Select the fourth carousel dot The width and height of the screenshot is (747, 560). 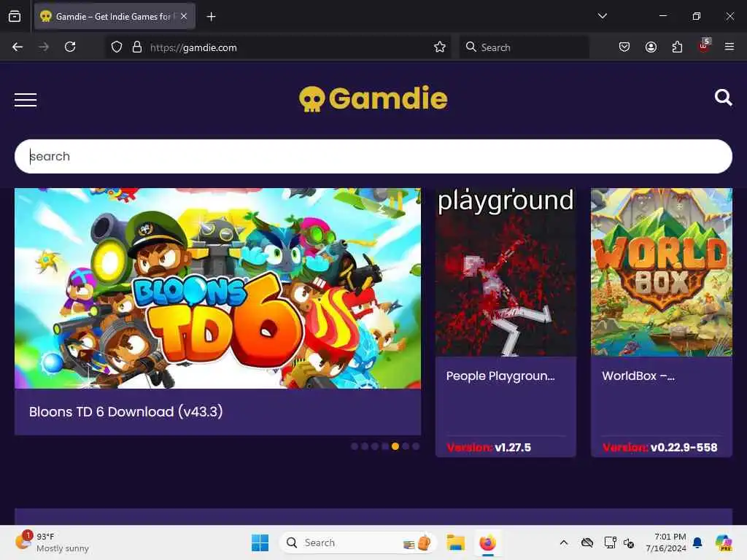point(385,446)
